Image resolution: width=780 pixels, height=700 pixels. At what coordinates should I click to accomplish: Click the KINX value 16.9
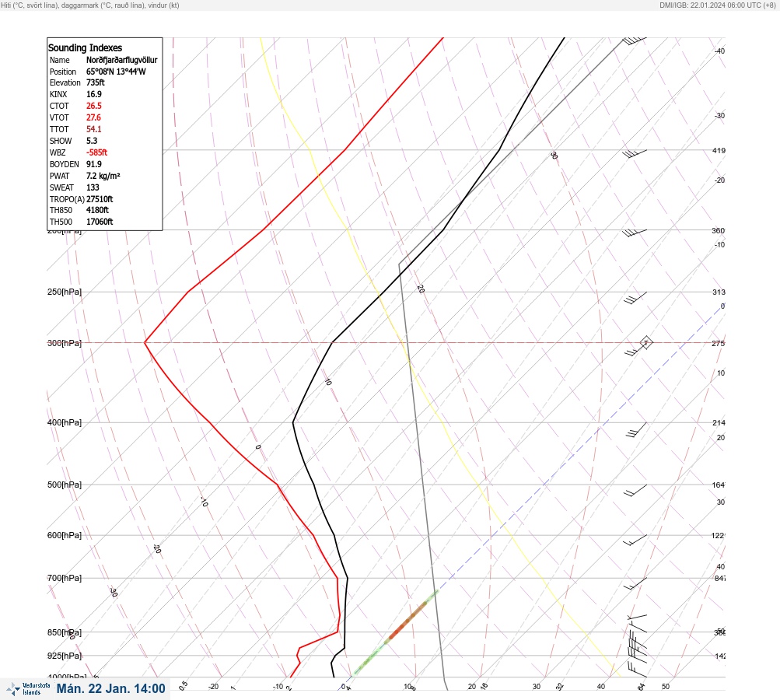[94, 94]
